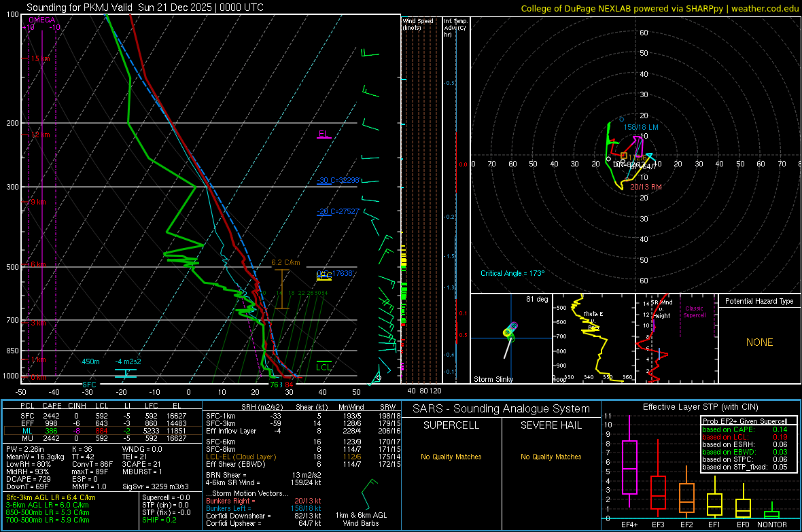Click the 'PW = 2.26in' value
802x532 pixels.
25,449
